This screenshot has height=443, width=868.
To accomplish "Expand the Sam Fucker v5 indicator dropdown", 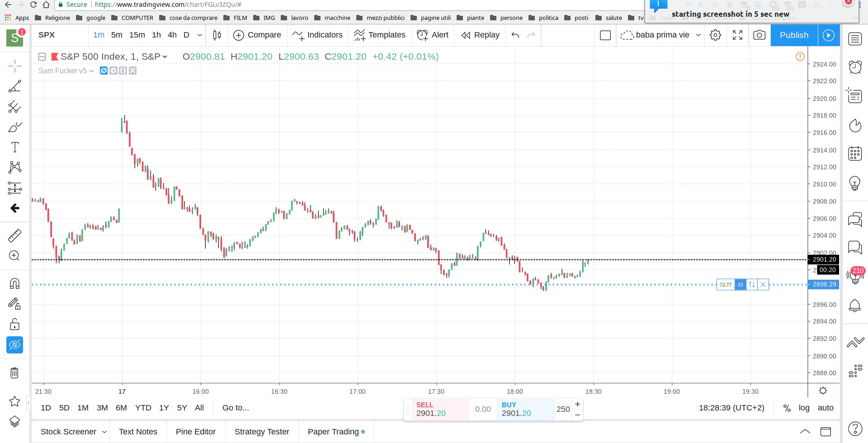I will tap(91, 71).
